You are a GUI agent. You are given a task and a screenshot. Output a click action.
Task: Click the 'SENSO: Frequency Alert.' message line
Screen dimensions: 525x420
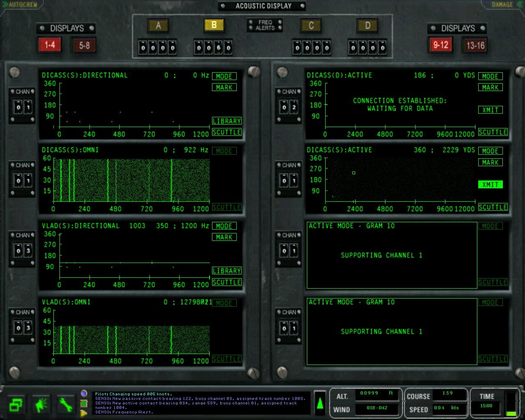click(x=124, y=412)
